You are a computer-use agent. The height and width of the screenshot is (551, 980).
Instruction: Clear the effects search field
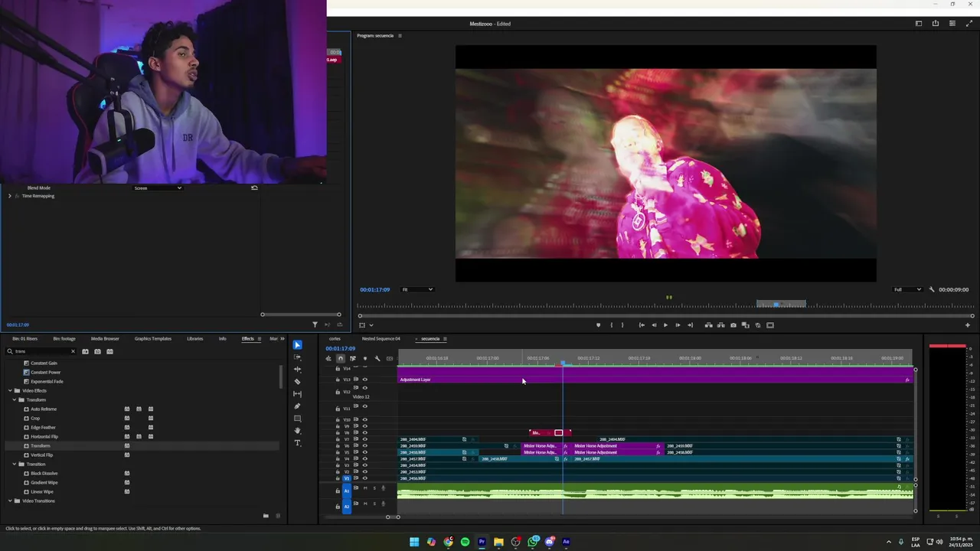point(73,351)
